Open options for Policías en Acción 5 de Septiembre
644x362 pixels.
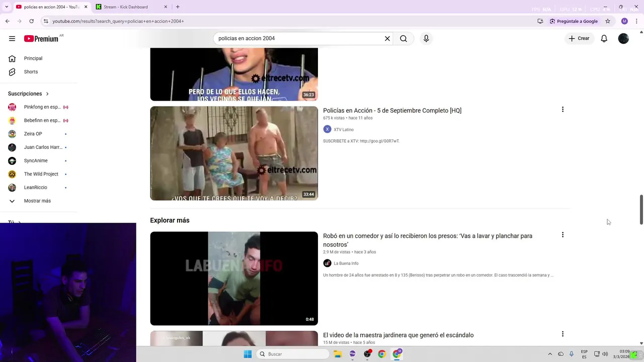562,110
